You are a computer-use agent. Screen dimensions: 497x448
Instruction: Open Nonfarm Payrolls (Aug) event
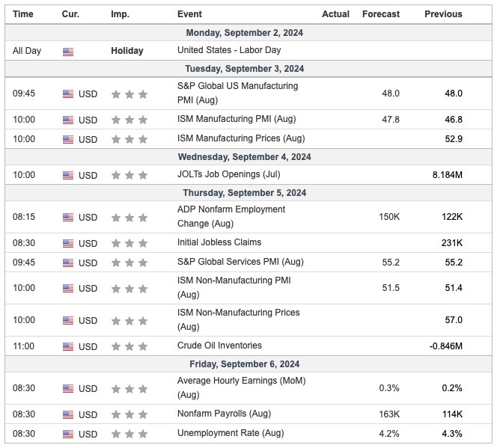tap(224, 414)
